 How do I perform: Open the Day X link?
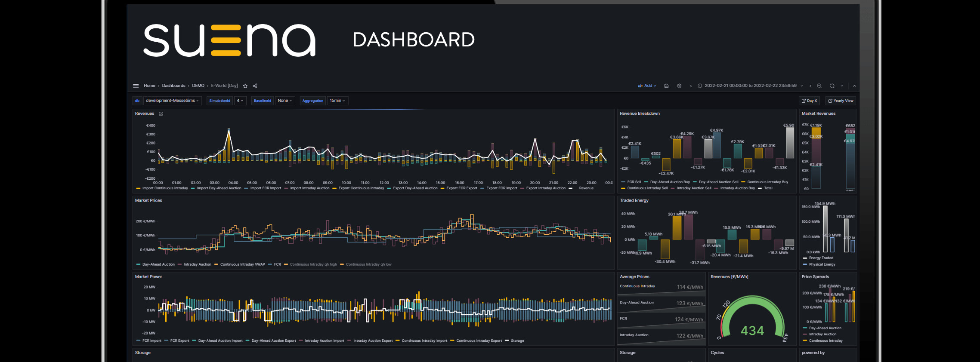pos(809,101)
